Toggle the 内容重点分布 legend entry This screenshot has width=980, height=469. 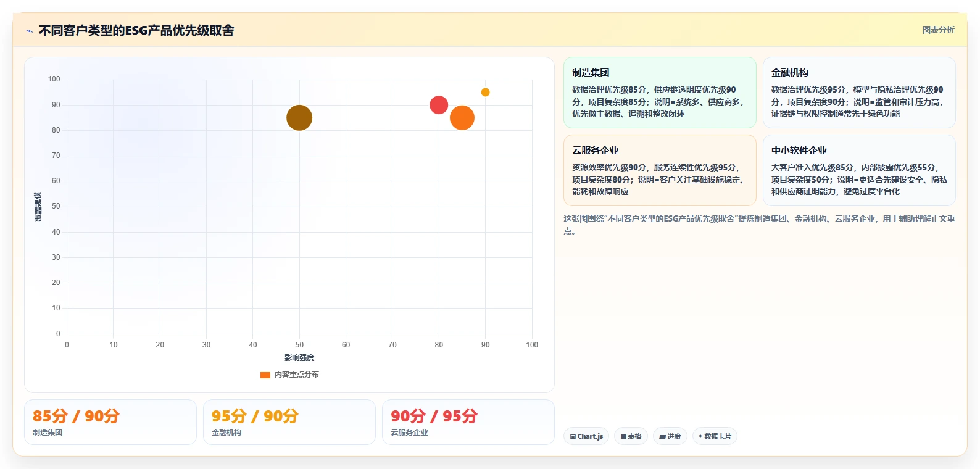coord(289,375)
